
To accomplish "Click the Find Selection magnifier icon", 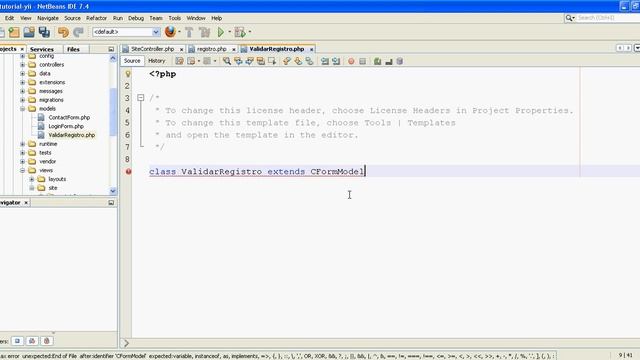I will (227, 61).
